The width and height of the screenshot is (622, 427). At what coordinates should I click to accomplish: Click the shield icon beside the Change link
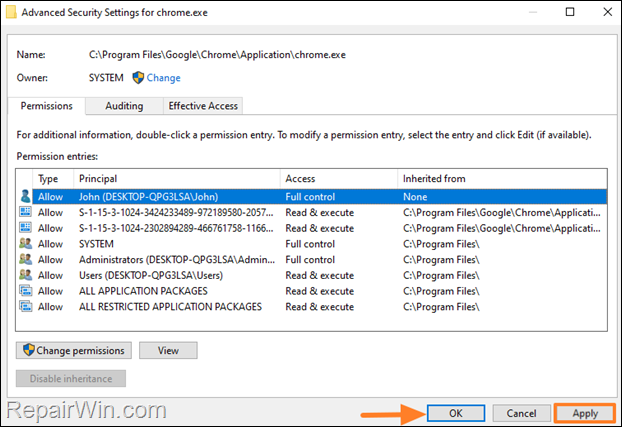(138, 78)
